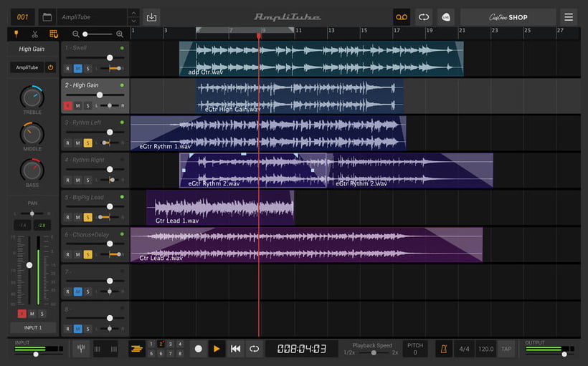The width and height of the screenshot is (588, 366).
Task: Step to previous preset with up arrow
Action: pyautogui.click(x=133, y=14)
